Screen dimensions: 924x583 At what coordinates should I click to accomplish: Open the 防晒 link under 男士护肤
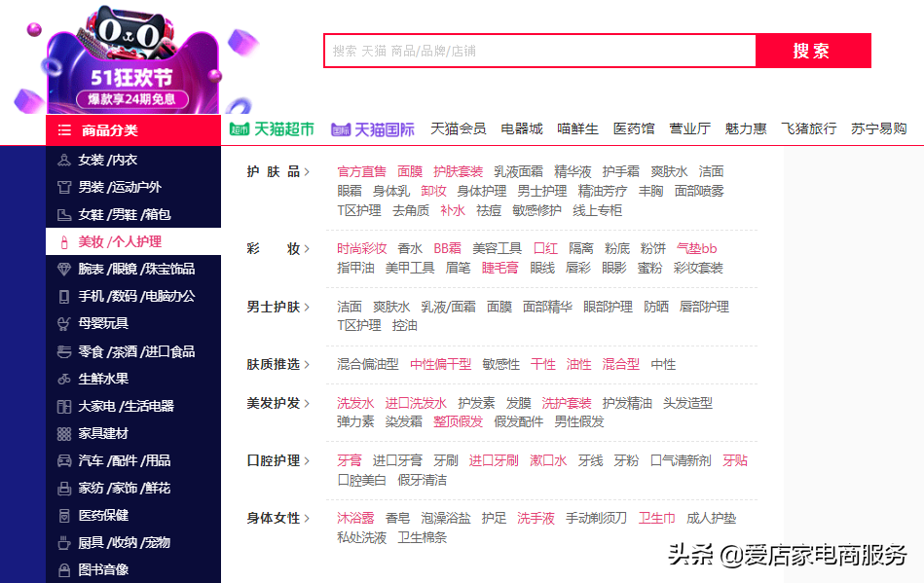pos(656,307)
